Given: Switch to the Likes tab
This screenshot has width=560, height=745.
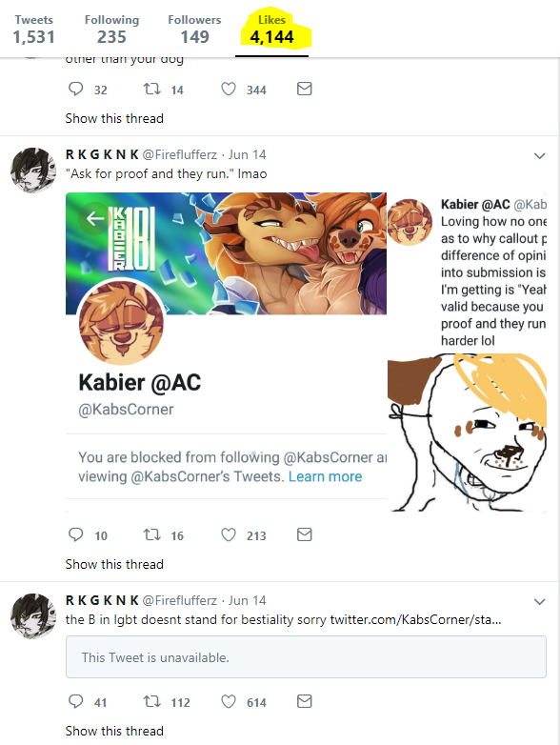Looking at the screenshot, I should click(271, 30).
